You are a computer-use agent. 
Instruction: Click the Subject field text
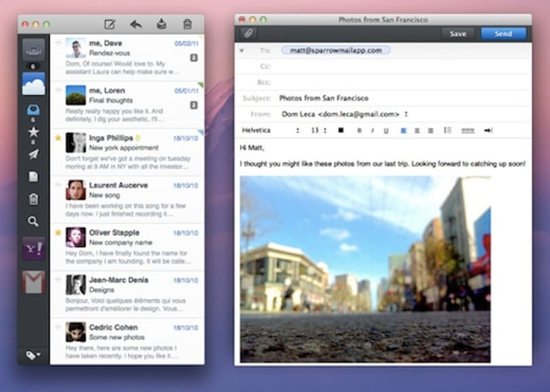pos(324,99)
